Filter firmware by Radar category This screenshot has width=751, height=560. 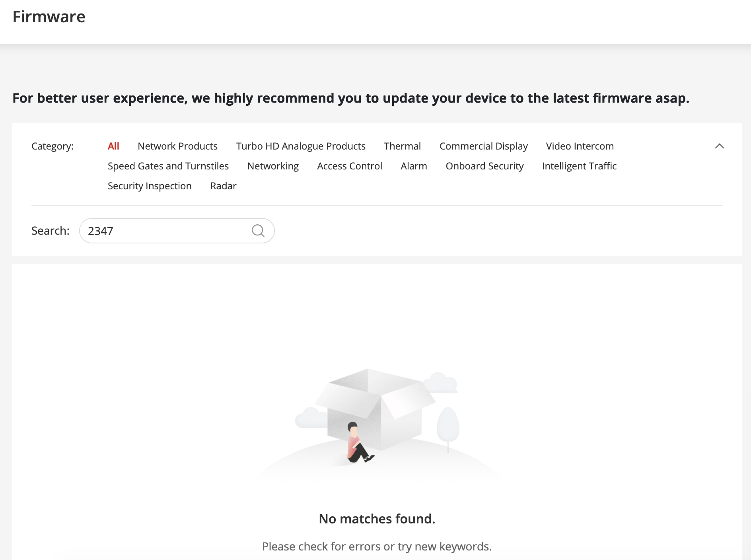pyautogui.click(x=223, y=186)
